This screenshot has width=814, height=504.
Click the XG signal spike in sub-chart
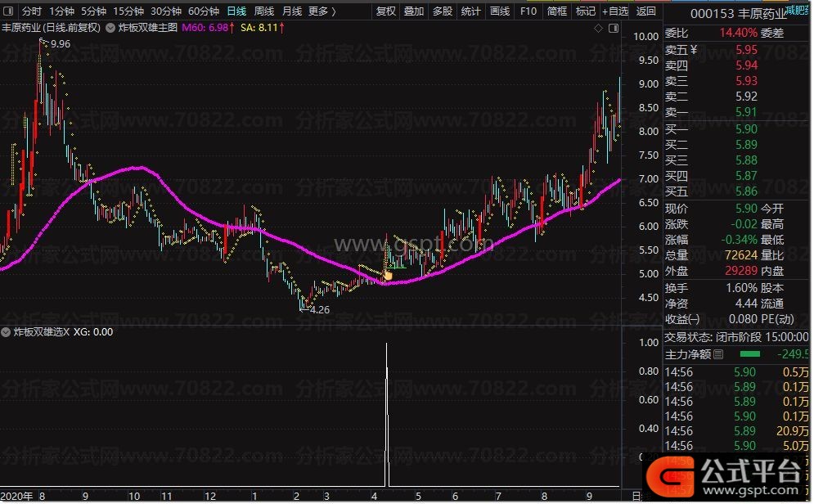click(387, 416)
